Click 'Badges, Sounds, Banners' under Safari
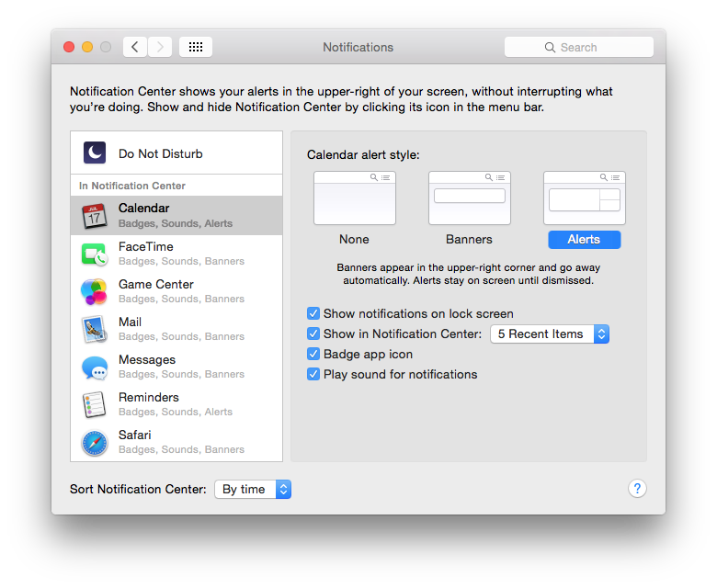717x588 pixels. tap(181, 449)
